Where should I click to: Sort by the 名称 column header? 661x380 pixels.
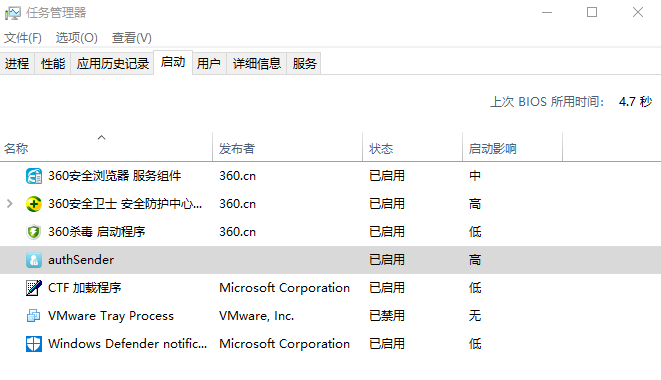(x=106, y=147)
